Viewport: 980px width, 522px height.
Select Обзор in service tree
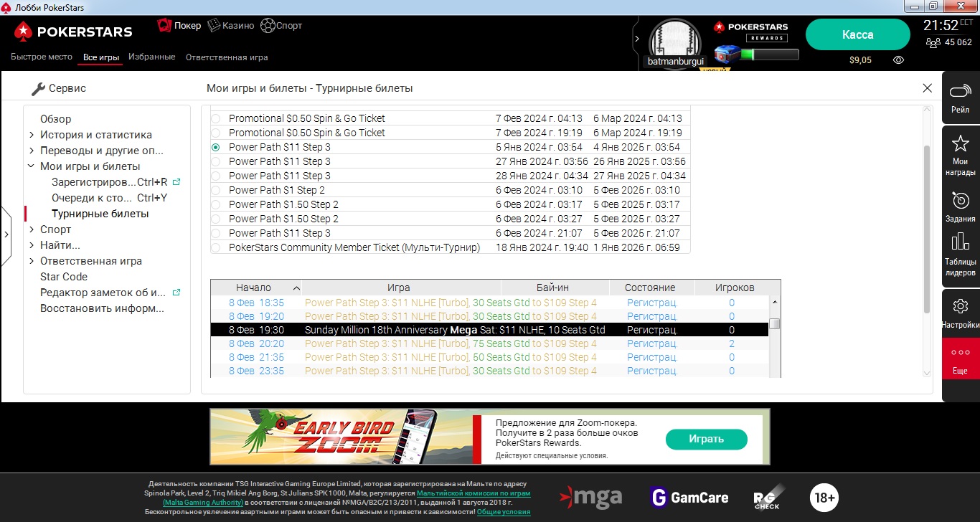[x=56, y=119]
